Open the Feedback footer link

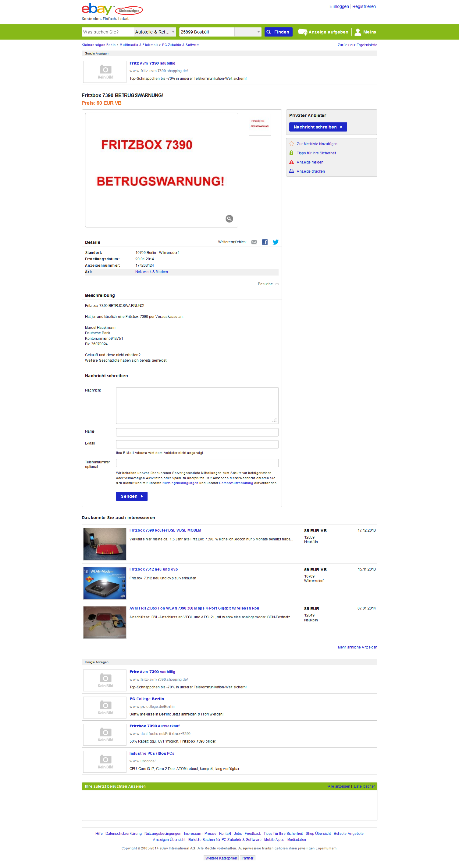pos(253,834)
